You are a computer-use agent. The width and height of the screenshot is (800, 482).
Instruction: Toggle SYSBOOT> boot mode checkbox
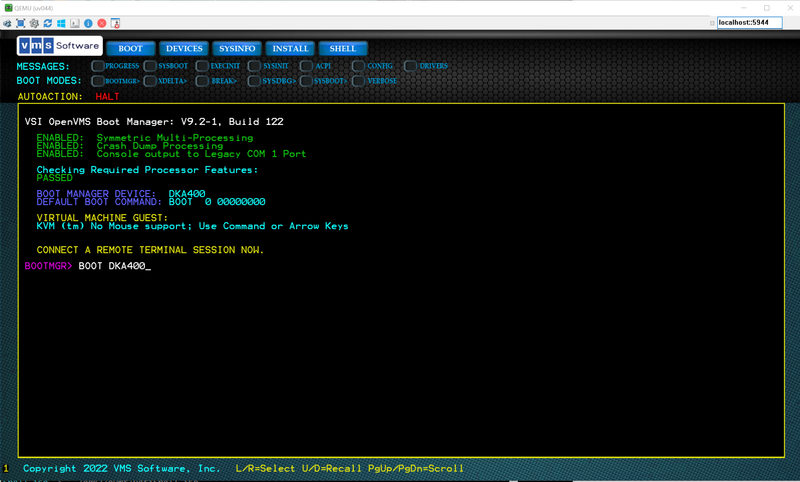pyautogui.click(x=306, y=81)
